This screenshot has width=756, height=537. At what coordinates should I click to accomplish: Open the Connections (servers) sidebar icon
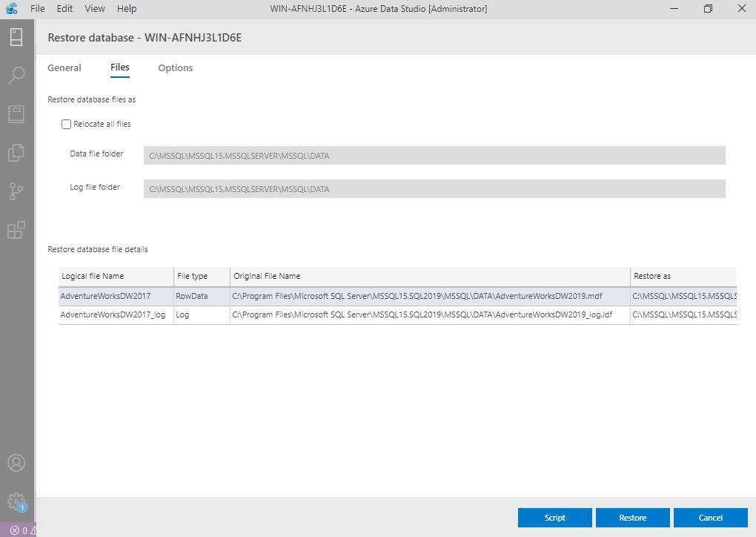point(16,37)
